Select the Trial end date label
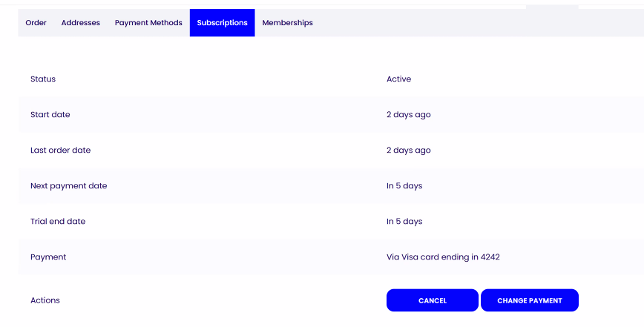This screenshot has width=644, height=327. click(x=58, y=222)
